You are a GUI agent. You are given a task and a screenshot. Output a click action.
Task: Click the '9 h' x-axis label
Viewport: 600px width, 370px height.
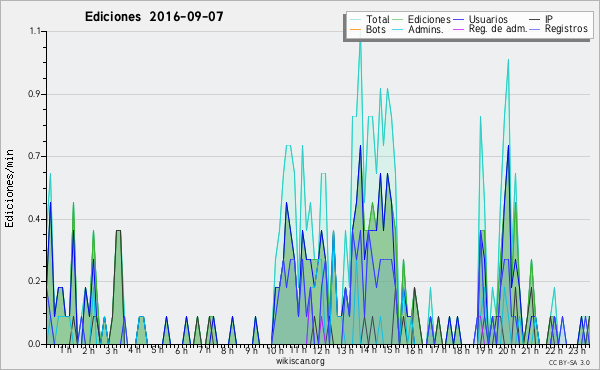pos(252,350)
